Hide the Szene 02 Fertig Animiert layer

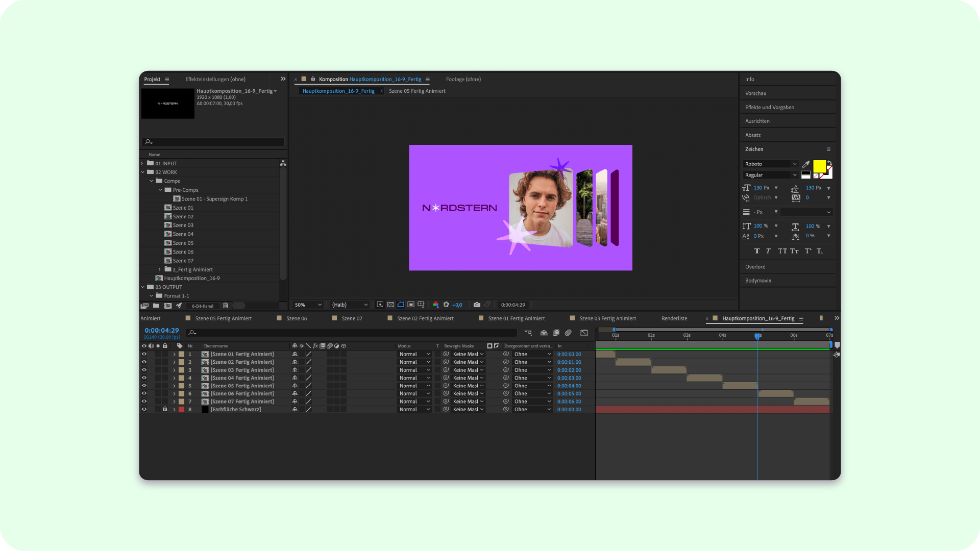(144, 362)
